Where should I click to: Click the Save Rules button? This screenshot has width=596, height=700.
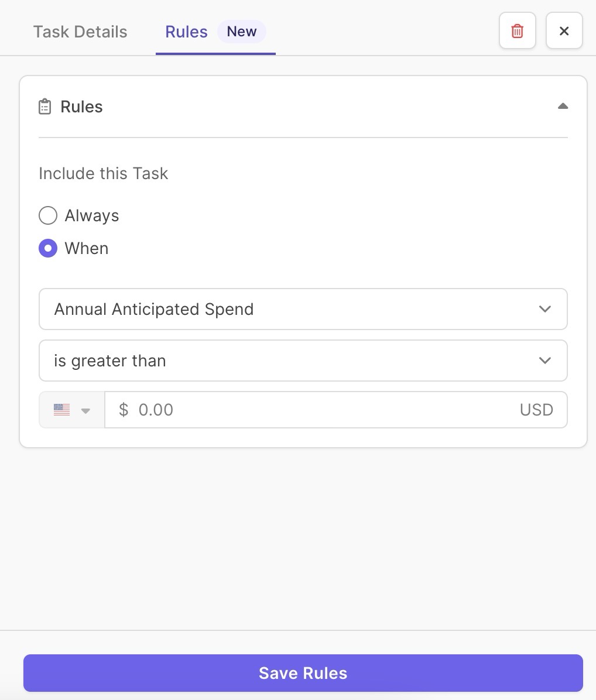pyautogui.click(x=303, y=672)
